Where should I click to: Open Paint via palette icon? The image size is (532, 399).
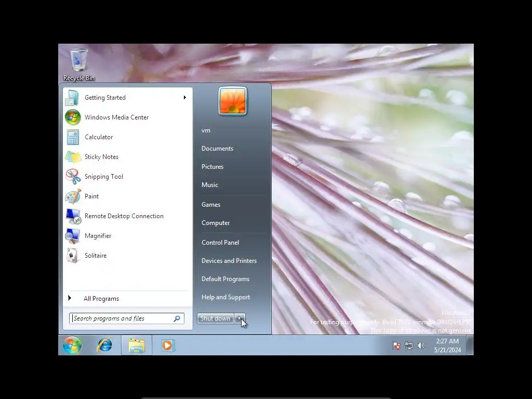[x=73, y=196]
